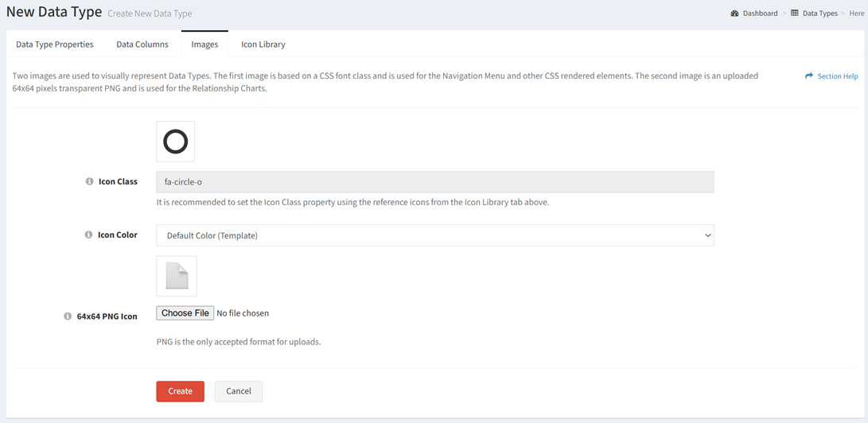
Task: Click the Dashboard gauge icon in breadcrumb
Action: [x=734, y=14]
